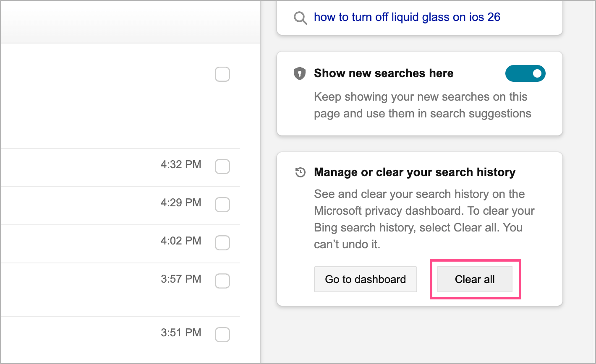Click the history clock icon beside Manage heading

tap(300, 172)
